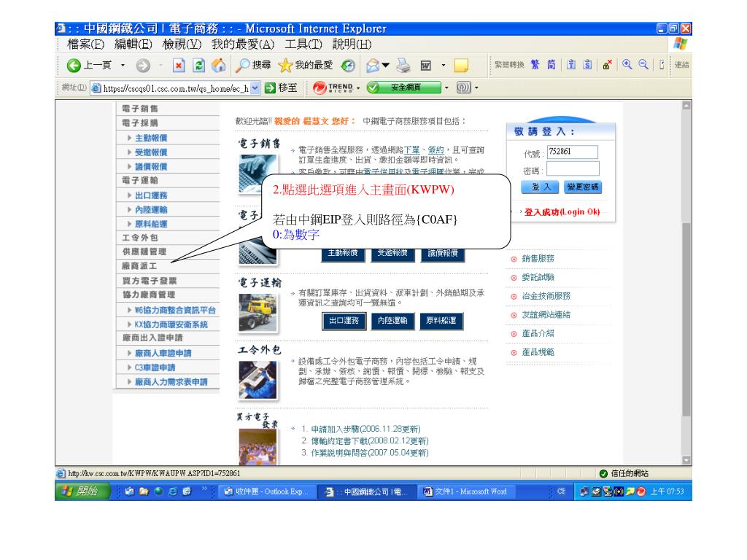Open the 搜尋 search tool
Viewport: 747px width, 560px height.
[253, 65]
